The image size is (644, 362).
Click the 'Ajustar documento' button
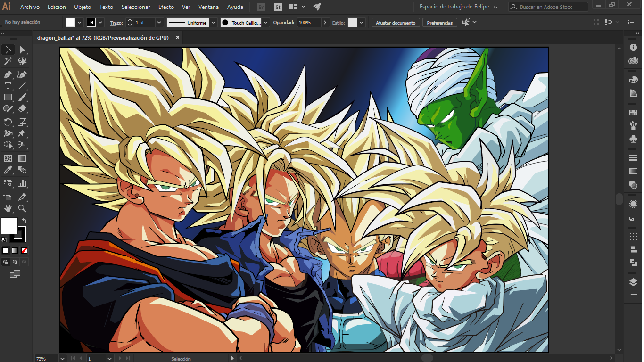[395, 23]
